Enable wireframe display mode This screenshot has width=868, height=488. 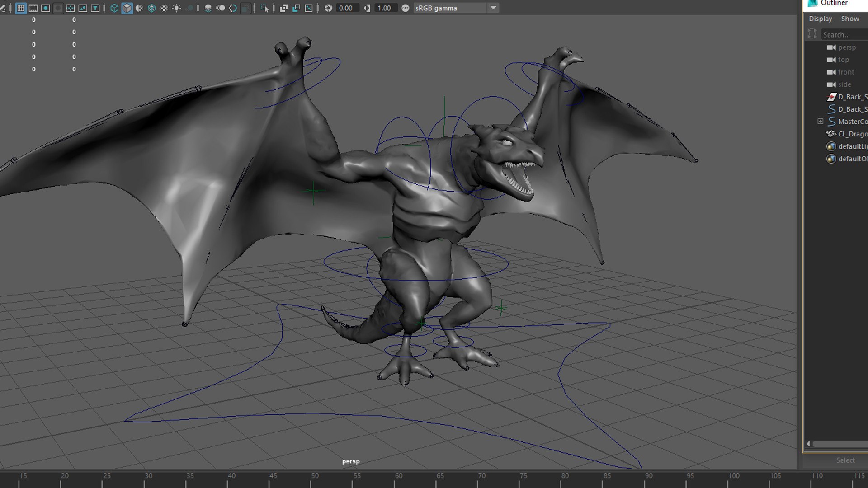tap(114, 8)
